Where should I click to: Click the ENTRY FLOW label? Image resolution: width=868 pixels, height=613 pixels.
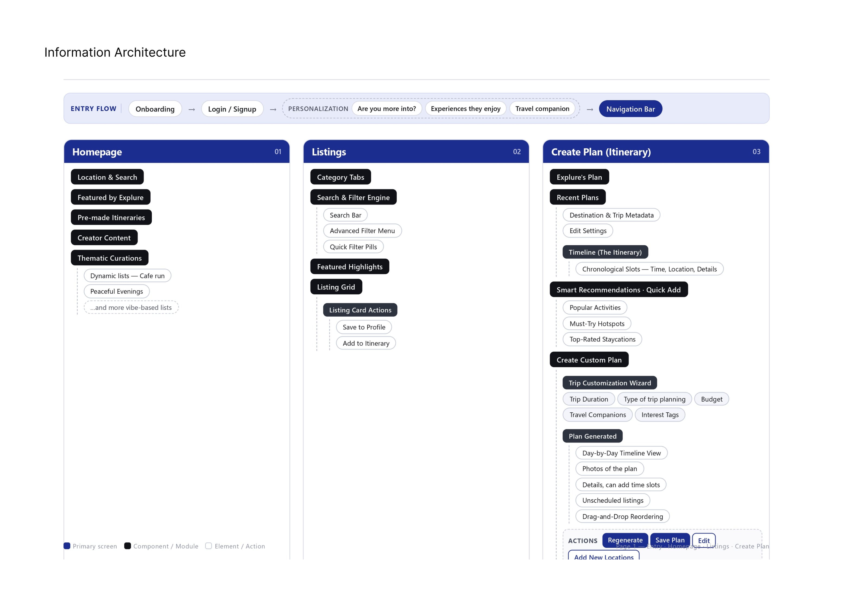coord(93,108)
